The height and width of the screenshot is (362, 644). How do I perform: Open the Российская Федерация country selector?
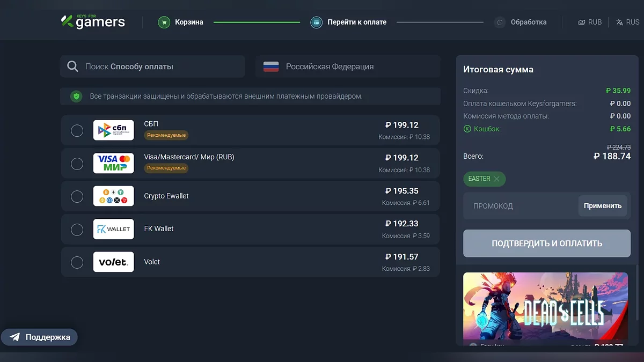347,66
